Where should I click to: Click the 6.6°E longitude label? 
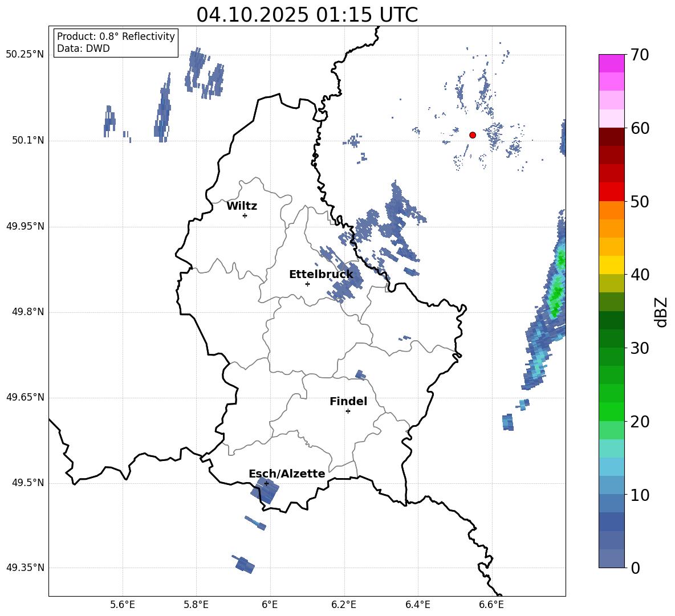491,605
